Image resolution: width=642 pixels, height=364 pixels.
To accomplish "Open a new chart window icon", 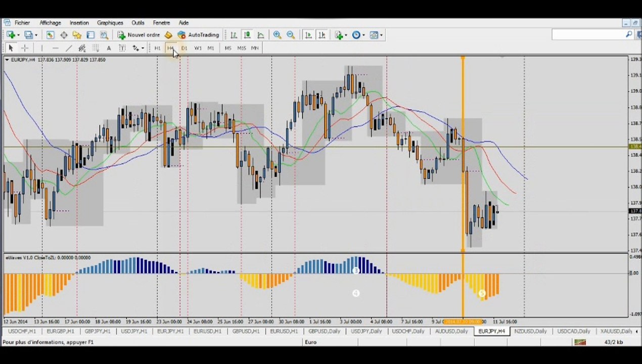I will click(x=10, y=35).
